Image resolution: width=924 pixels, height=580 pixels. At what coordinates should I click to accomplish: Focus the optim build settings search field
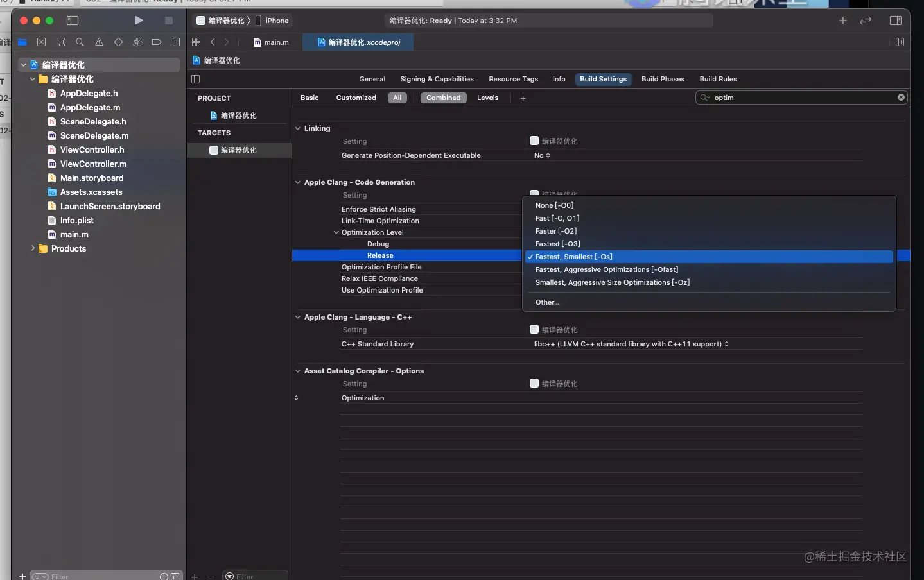coord(801,98)
